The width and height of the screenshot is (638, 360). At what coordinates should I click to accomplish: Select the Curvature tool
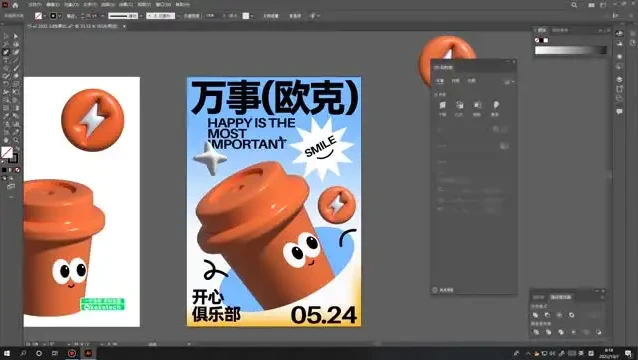coord(16,52)
